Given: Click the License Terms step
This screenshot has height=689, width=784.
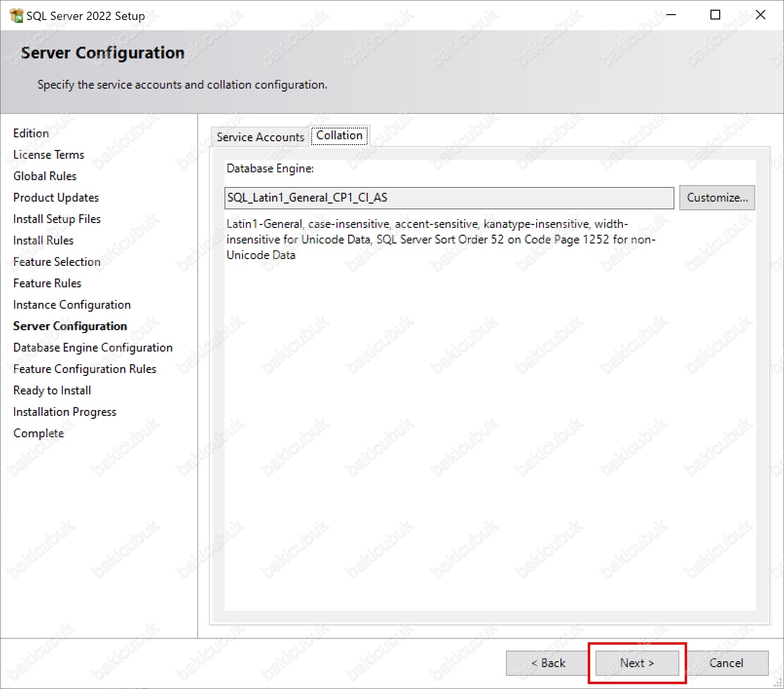Looking at the screenshot, I should coord(49,155).
